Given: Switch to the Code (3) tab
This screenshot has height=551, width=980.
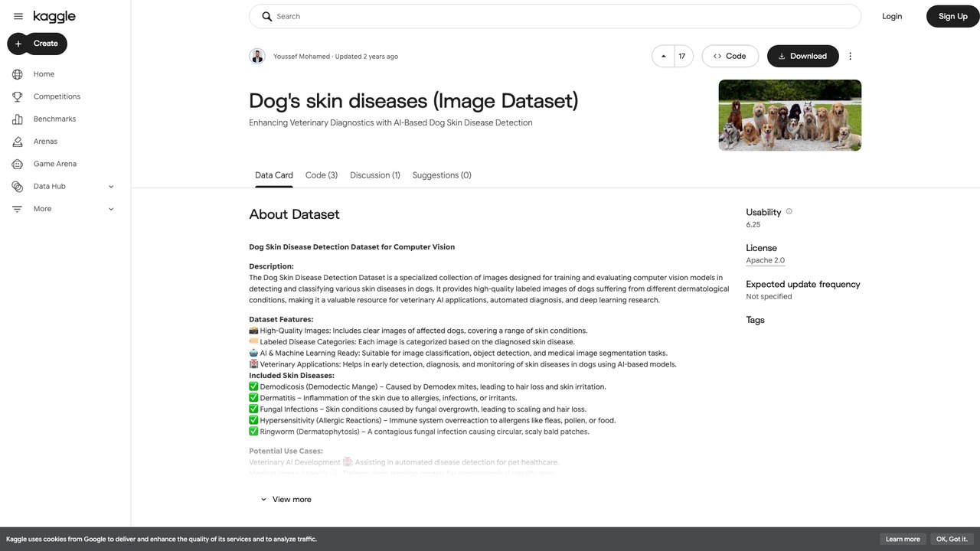Looking at the screenshot, I should click(x=322, y=175).
